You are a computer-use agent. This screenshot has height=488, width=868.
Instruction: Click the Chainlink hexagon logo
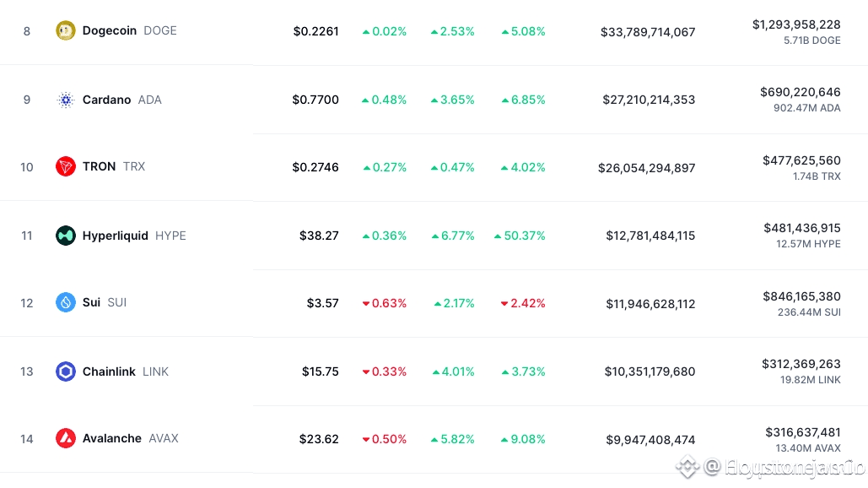tap(66, 371)
